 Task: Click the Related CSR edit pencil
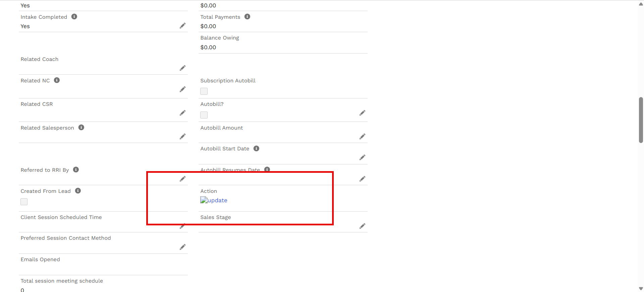click(182, 113)
